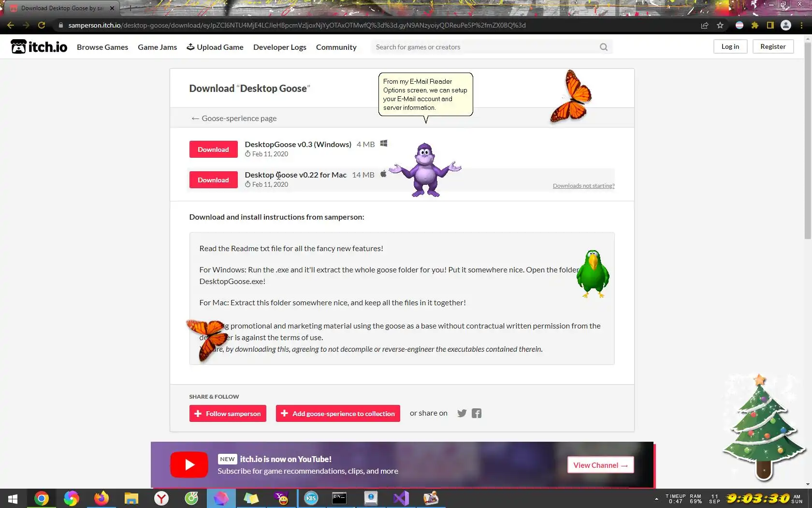Viewport: 812px width, 508px height.
Task: Reload the page with refresh icon
Action: pos(42,25)
